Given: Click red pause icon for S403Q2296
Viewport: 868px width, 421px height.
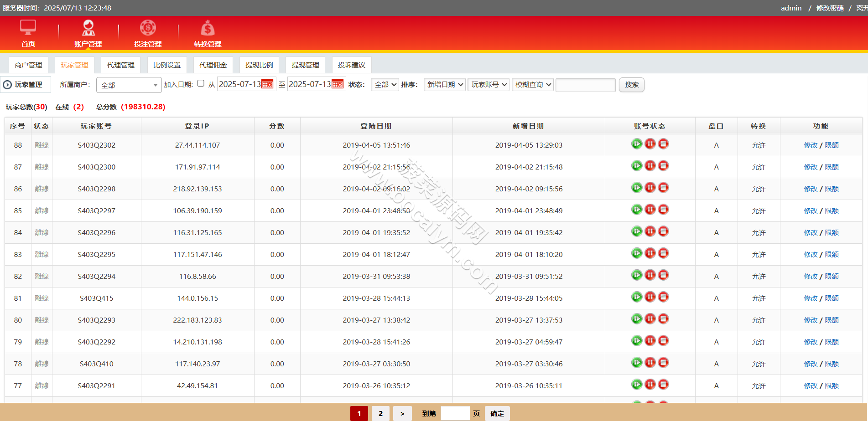Looking at the screenshot, I should (650, 231).
